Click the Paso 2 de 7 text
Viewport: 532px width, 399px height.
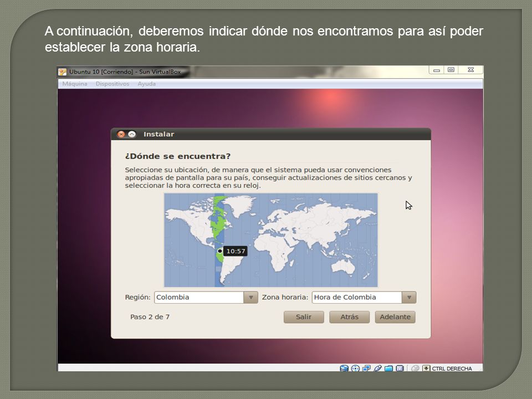150,317
